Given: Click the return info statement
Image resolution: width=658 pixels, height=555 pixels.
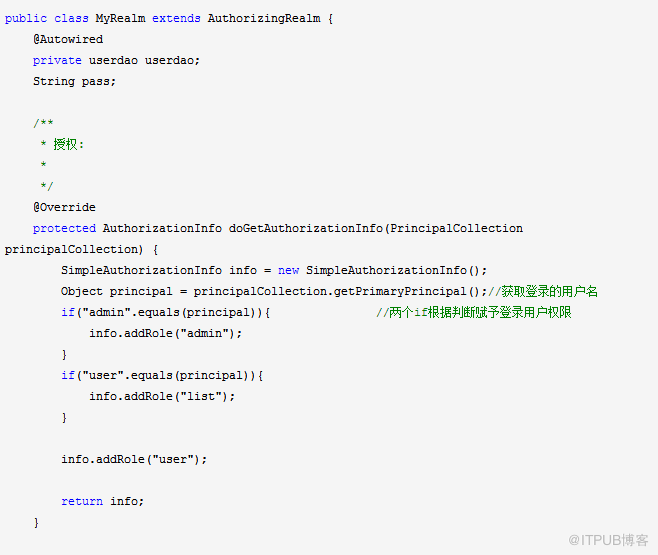Looking at the screenshot, I should pyautogui.click(x=102, y=501).
